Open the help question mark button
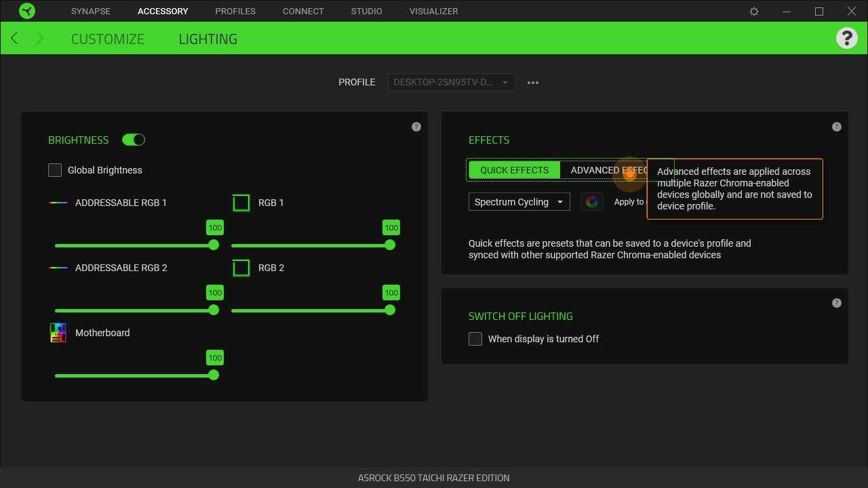The width and height of the screenshot is (868, 488). pyautogui.click(x=846, y=38)
